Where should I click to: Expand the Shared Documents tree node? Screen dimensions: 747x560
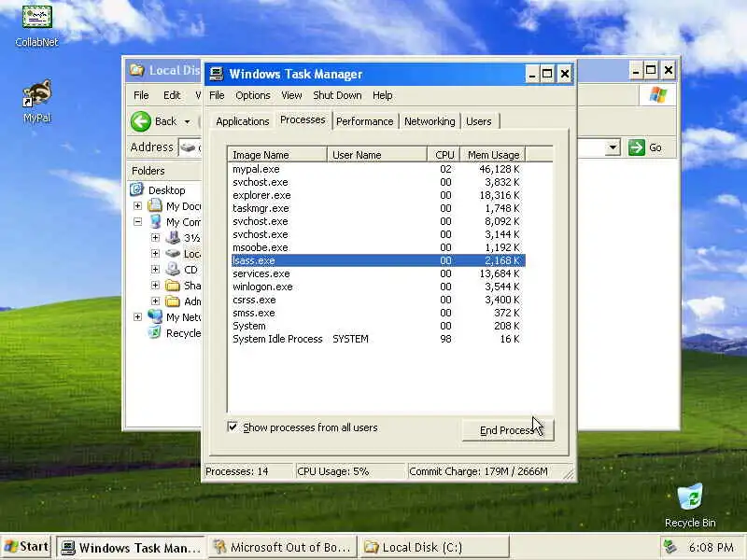tap(155, 286)
